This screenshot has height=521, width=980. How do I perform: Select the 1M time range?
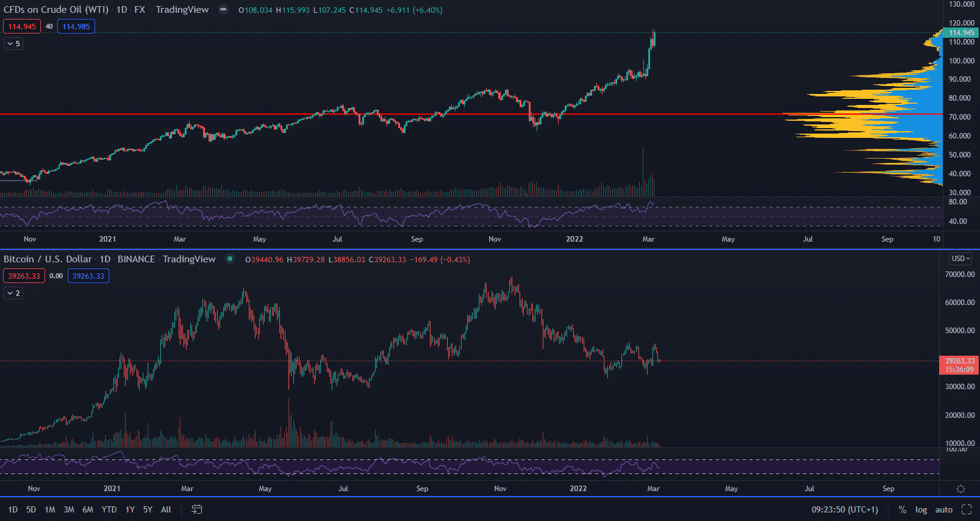tap(50, 509)
